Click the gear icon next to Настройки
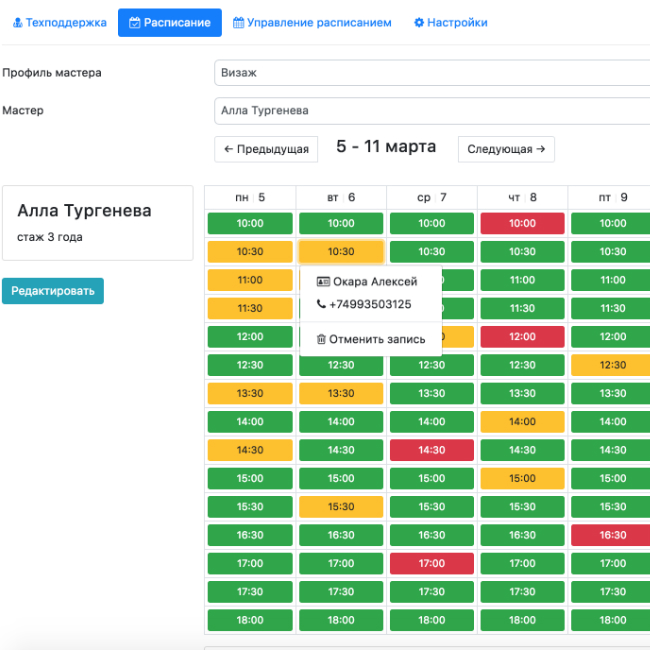The image size is (650, 650). pos(419,22)
